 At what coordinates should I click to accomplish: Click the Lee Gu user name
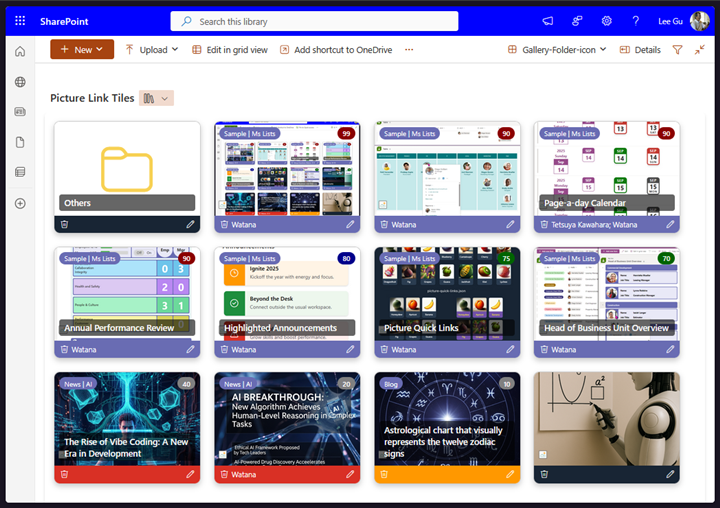click(x=670, y=21)
